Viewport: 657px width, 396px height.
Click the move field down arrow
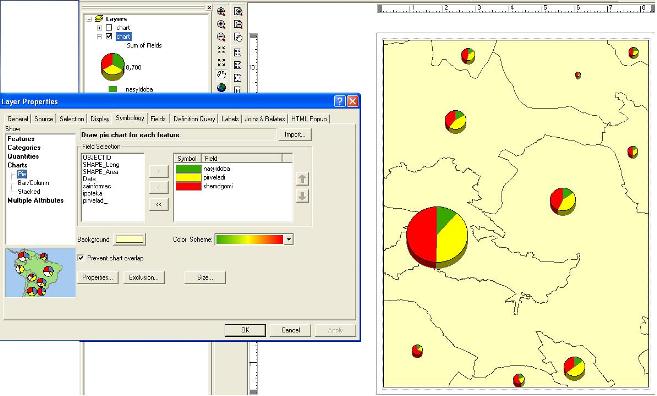coord(303,196)
